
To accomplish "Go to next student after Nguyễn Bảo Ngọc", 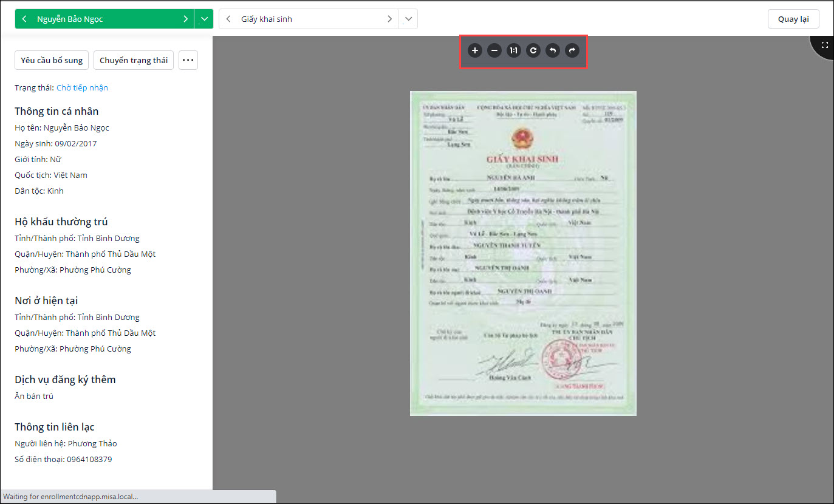I will pos(185,19).
